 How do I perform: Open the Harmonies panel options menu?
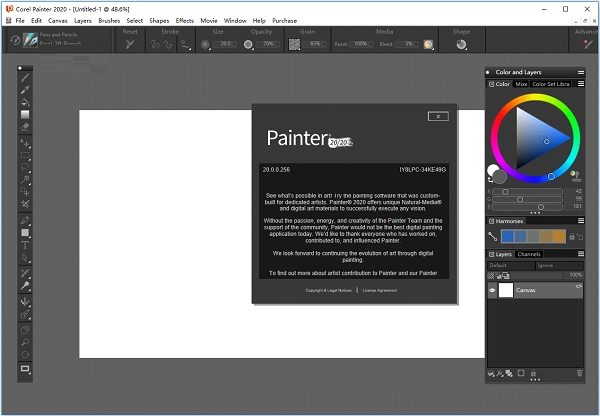580,221
